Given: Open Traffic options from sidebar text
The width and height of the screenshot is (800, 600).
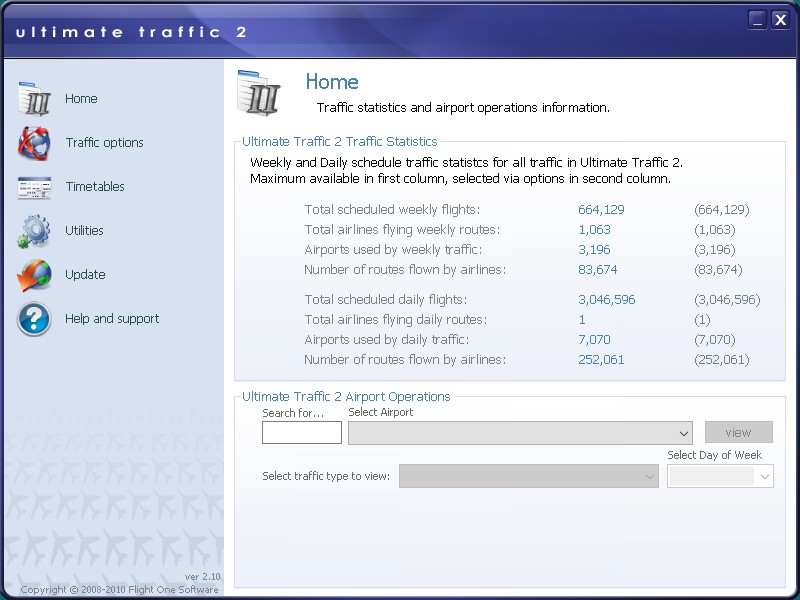Looking at the screenshot, I should (105, 142).
